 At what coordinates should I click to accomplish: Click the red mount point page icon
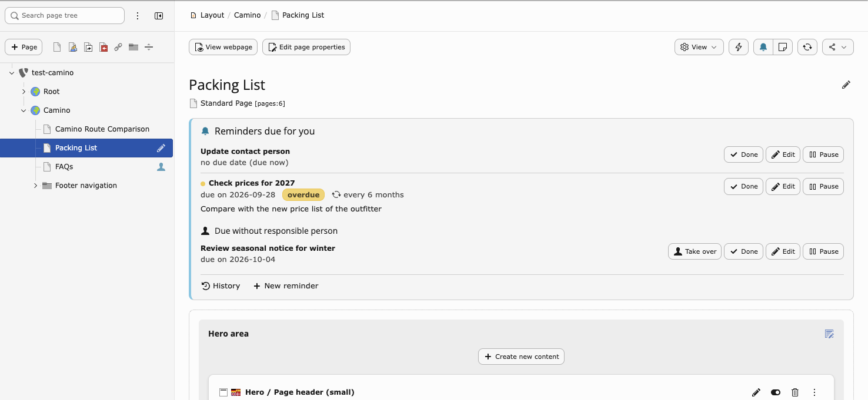coord(103,47)
